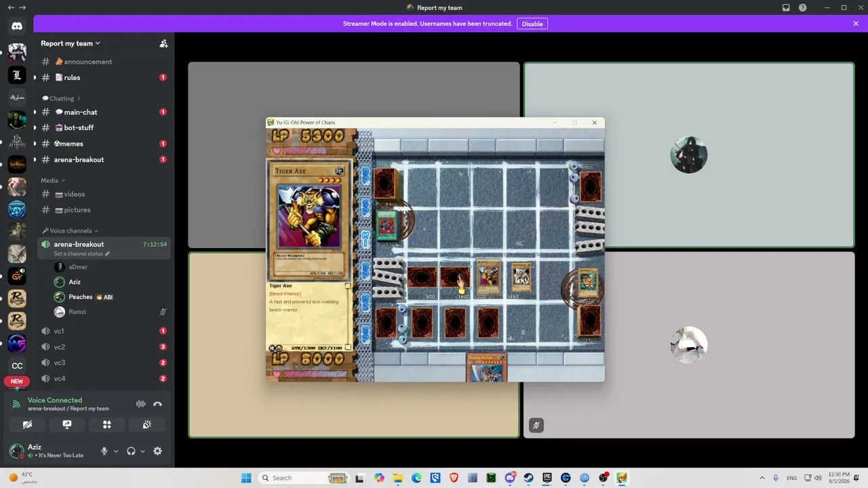868x488 pixels.
Task: Open the Discord inbox icon
Action: [786, 7]
